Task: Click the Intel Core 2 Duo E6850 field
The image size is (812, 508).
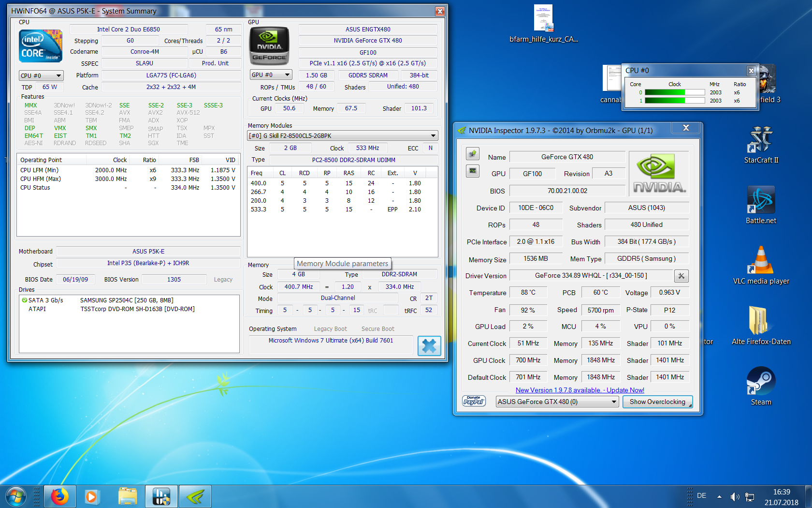Action: point(129,30)
